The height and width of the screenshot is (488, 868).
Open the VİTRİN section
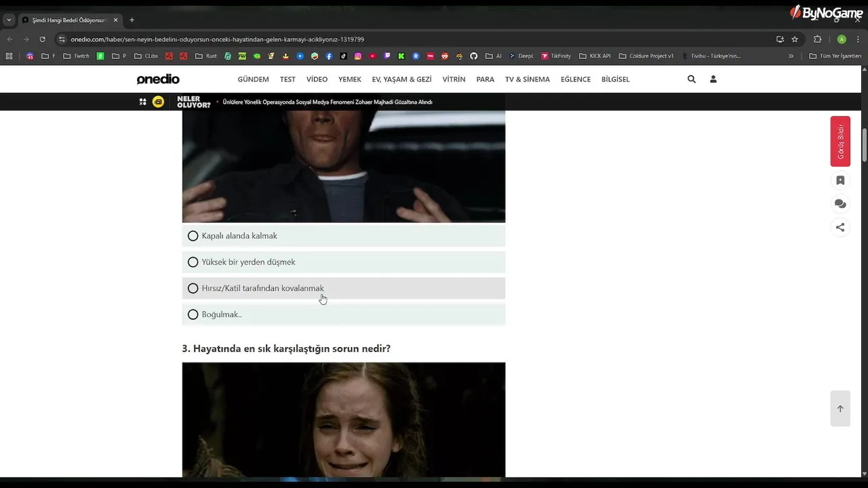[x=454, y=79]
